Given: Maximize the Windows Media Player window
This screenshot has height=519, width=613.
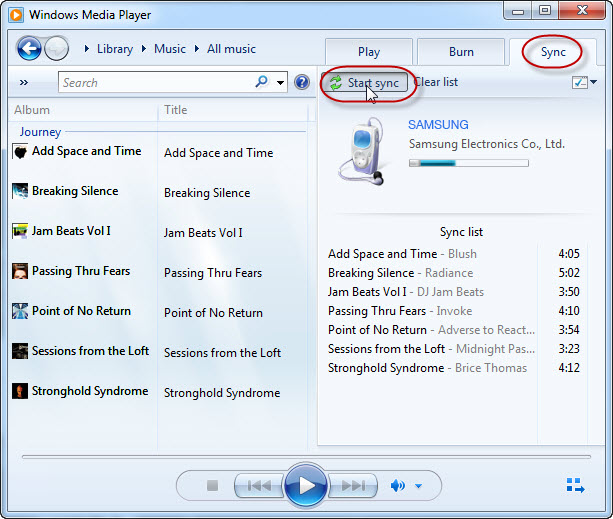Looking at the screenshot, I should (x=545, y=10).
